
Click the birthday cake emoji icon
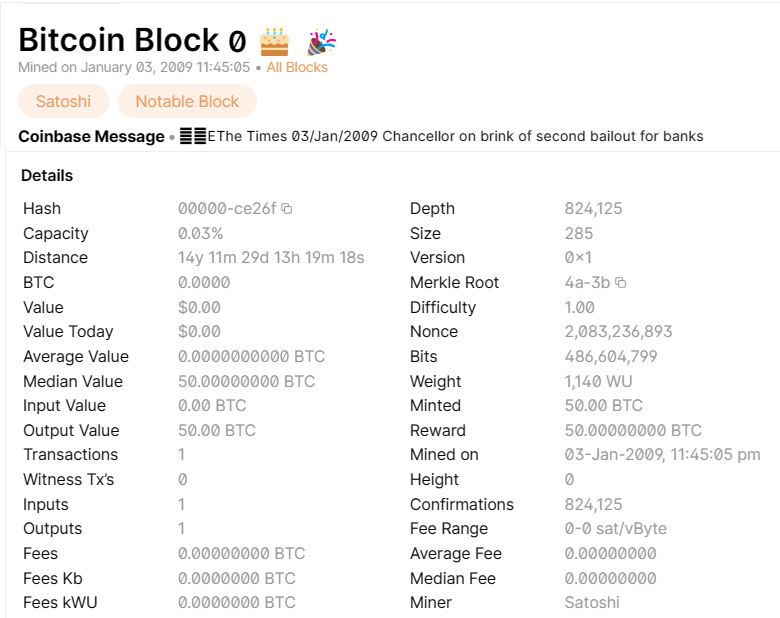point(274,42)
